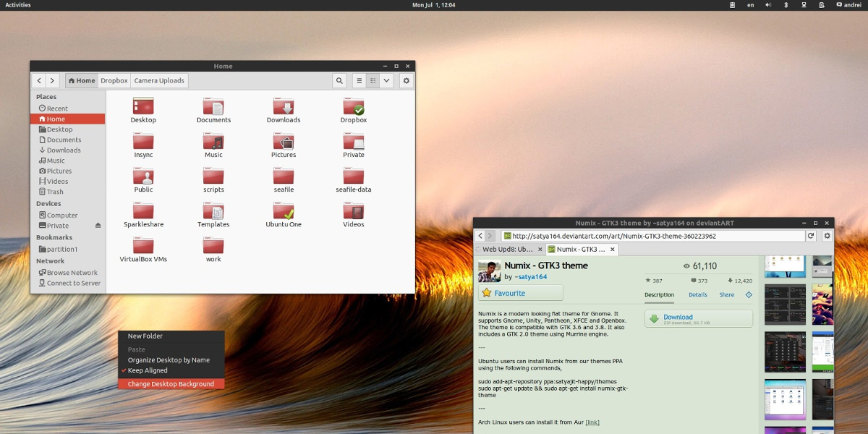868x434 pixels.
Task: Click Connect to Server in sidebar
Action: (68, 284)
